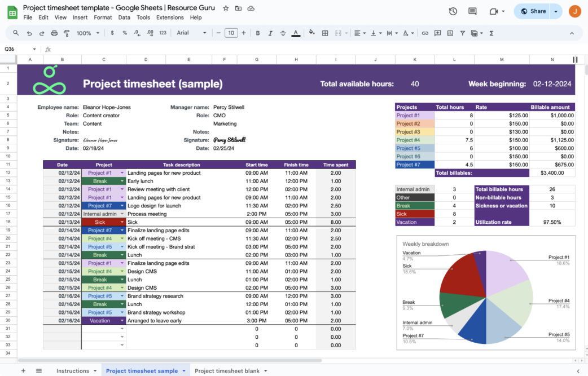This screenshot has width=588, height=376.
Task: Collapse the toolbar with the chevron
Action: coord(572,33)
